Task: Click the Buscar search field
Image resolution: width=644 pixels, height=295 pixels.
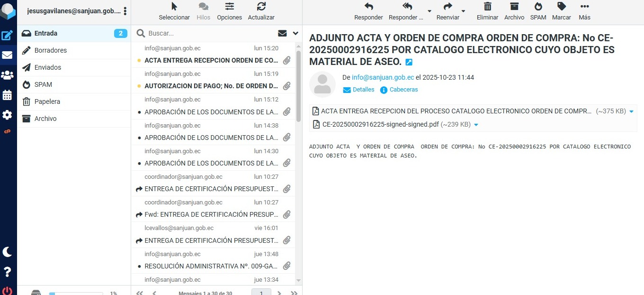Action: pyautogui.click(x=208, y=33)
